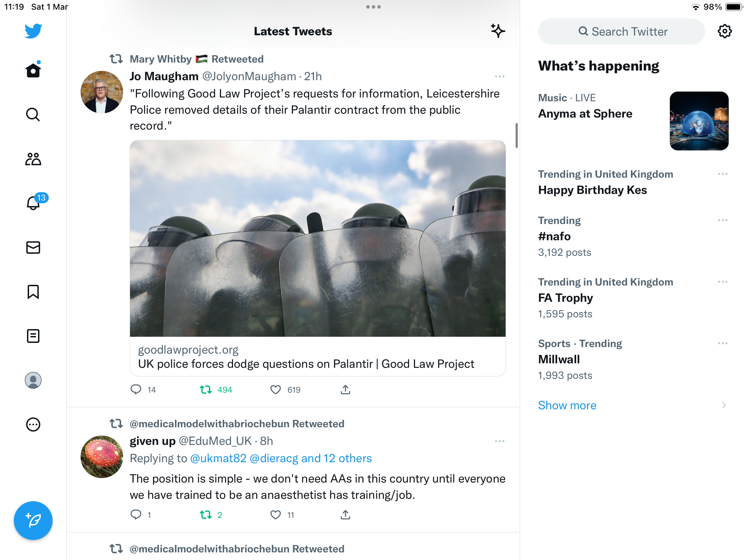Tap the multitasking three-dots at top
This screenshot has height=560, width=747.
[373, 7]
